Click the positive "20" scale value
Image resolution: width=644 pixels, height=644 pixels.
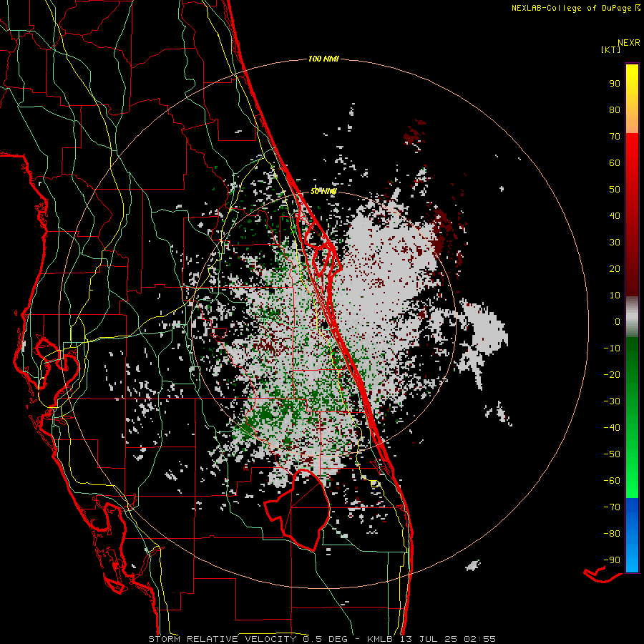pyautogui.click(x=615, y=269)
